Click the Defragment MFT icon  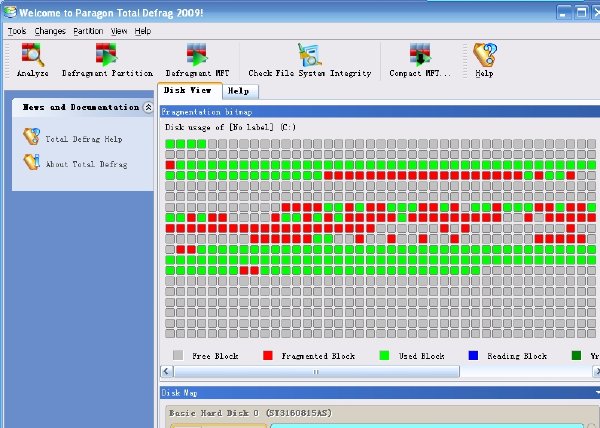coord(197,55)
